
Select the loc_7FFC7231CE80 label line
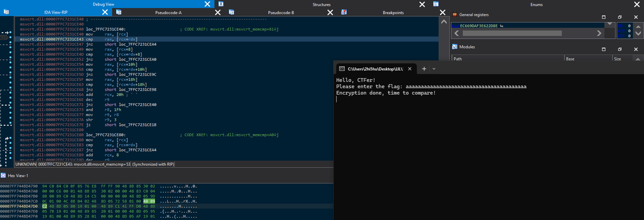106,135
